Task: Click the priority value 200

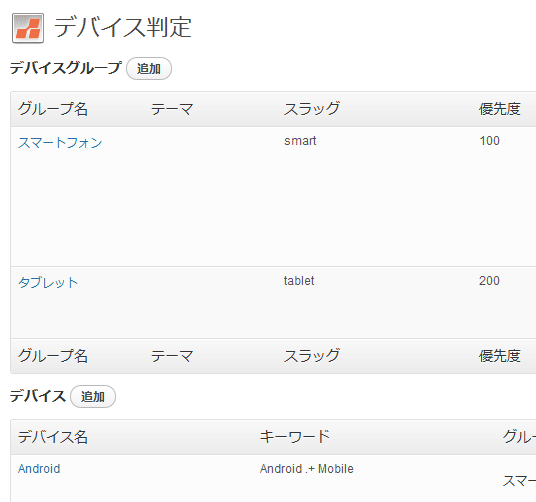Action: pos(489,281)
